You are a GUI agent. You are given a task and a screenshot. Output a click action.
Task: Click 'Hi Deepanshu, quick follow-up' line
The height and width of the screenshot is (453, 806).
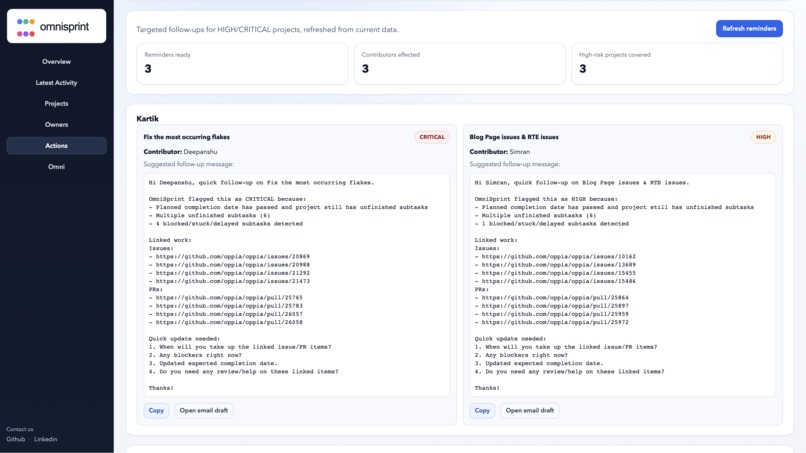coord(261,183)
